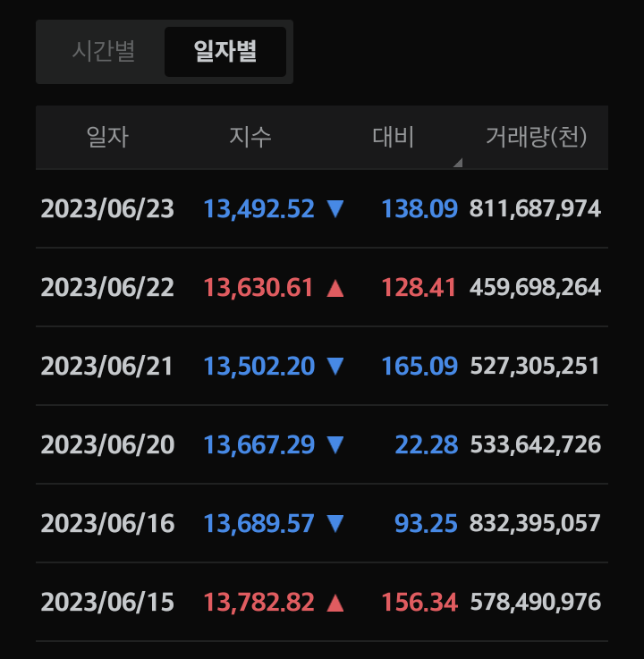Click volume 459,698,264
Screen dimensions: 644x659
tap(535, 288)
